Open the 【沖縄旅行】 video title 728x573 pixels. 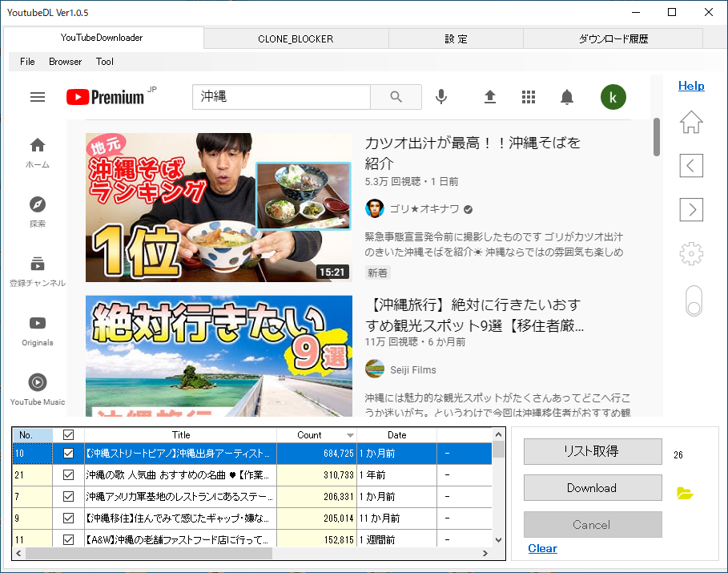[x=474, y=316]
